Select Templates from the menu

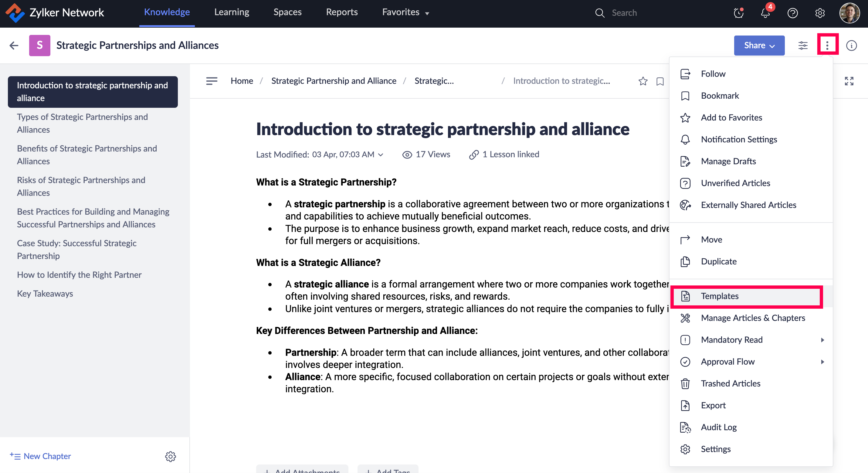point(719,296)
